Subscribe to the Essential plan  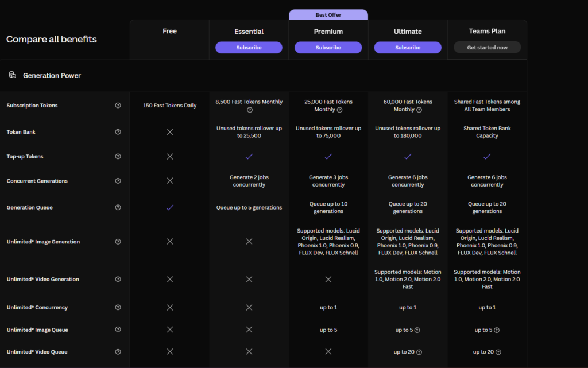249,48
